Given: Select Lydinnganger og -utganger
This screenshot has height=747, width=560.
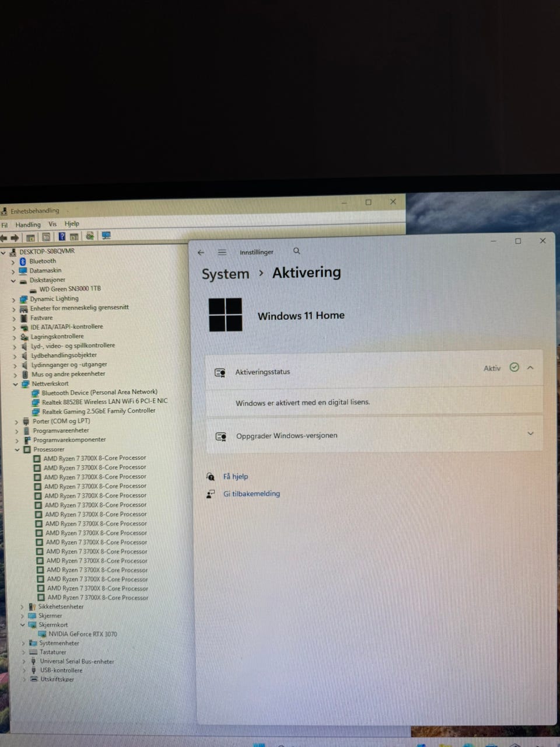Looking at the screenshot, I should 69,365.
